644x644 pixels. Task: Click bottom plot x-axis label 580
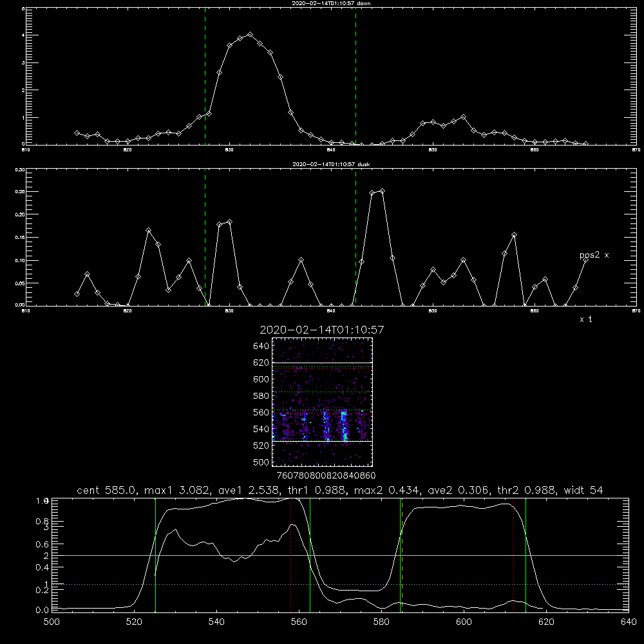coord(381,622)
